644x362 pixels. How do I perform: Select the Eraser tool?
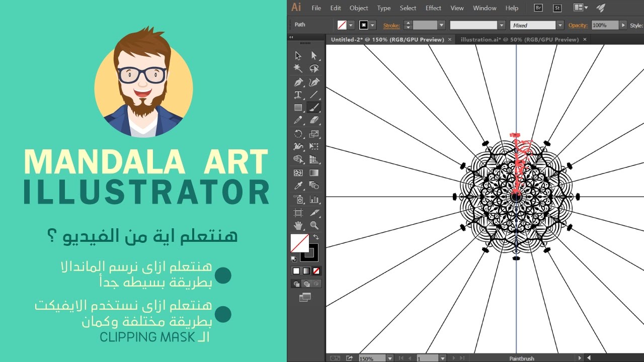(314, 121)
